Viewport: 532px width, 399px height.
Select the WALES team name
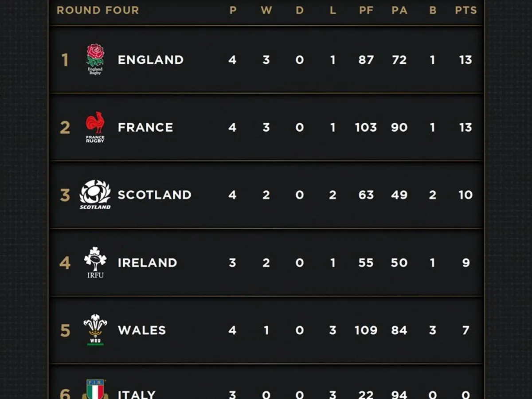point(141,330)
